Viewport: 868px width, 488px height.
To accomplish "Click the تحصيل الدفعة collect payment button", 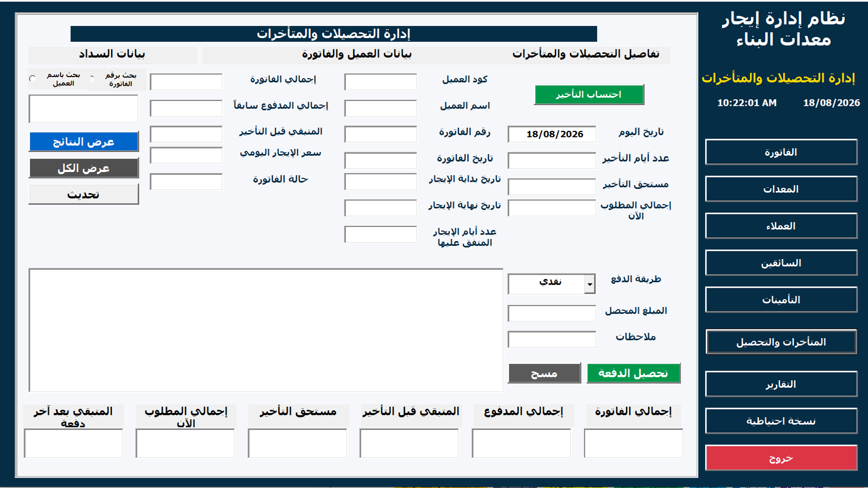I will click(633, 373).
